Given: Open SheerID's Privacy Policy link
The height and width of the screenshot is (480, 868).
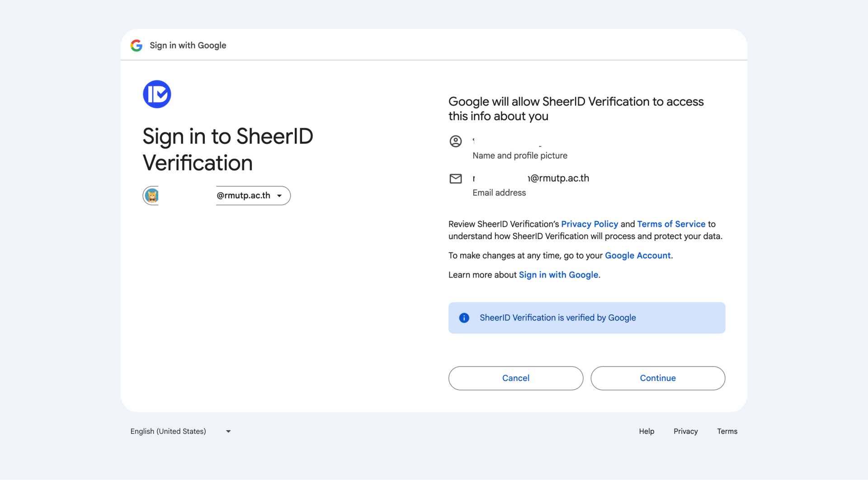Looking at the screenshot, I should (x=589, y=224).
